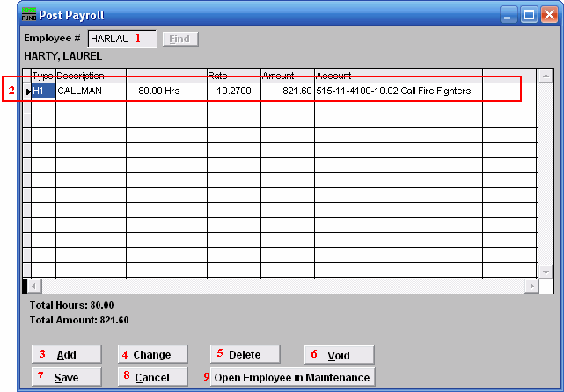
Task: Delete the selected payroll entry
Action: pos(245,355)
